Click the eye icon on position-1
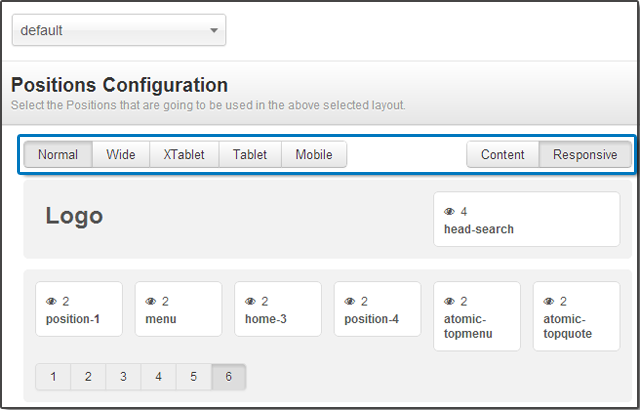 coord(51,302)
